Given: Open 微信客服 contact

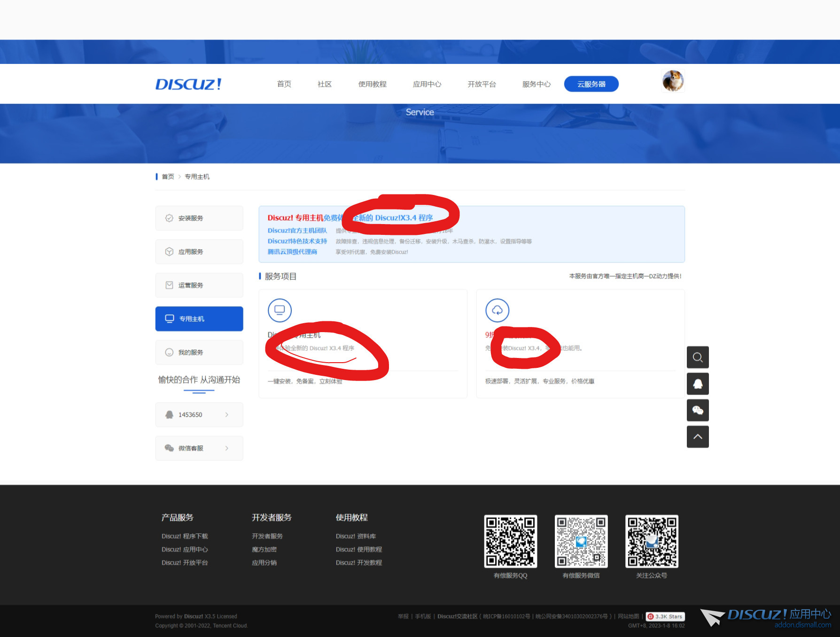Looking at the screenshot, I should point(199,448).
